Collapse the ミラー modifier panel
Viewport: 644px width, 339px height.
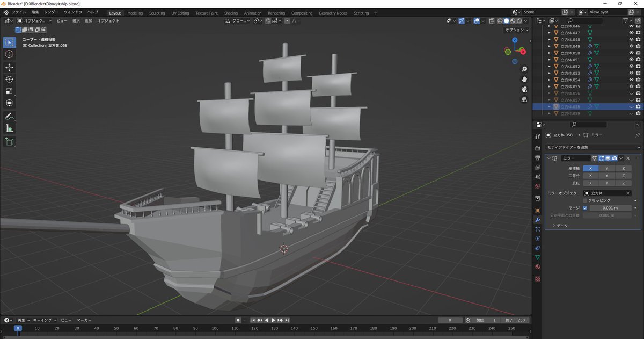coord(549,158)
